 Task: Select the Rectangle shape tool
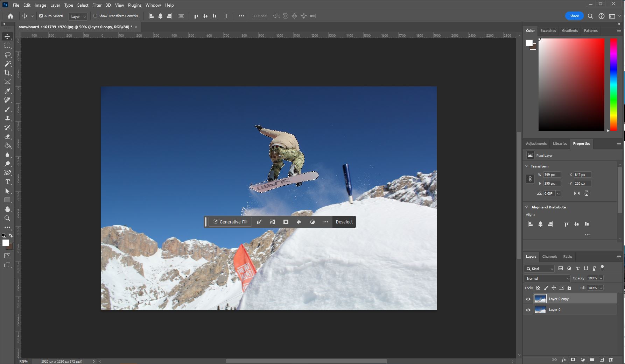7,200
